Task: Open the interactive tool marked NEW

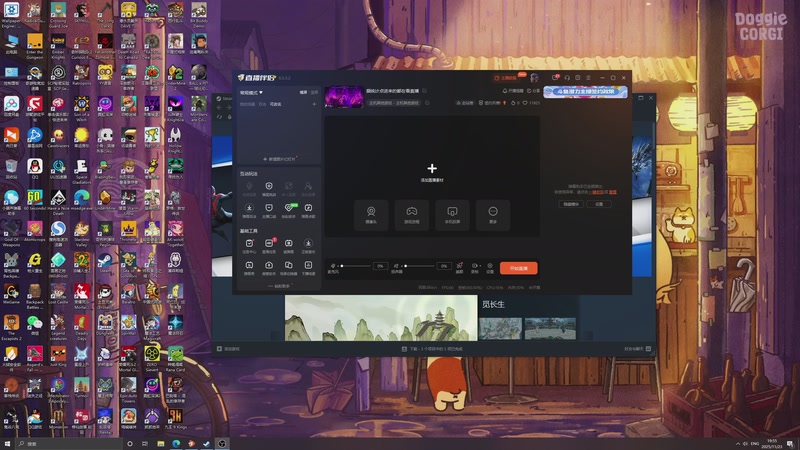Action: click(x=289, y=210)
